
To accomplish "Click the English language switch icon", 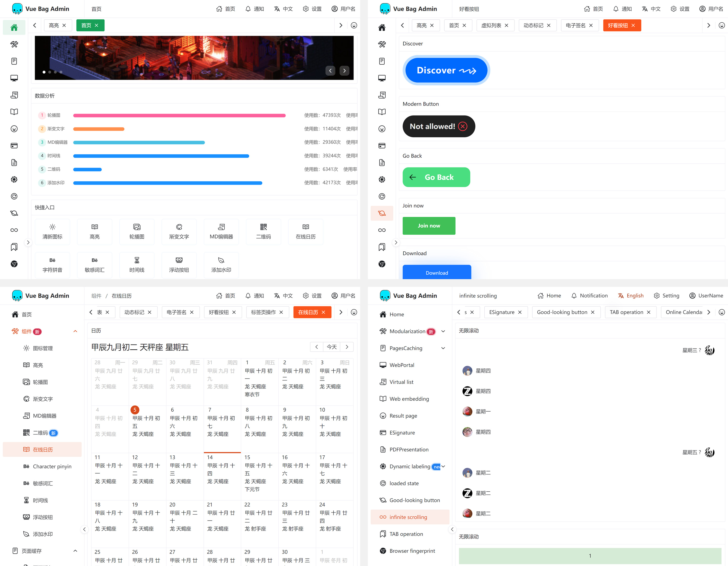I will (621, 296).
